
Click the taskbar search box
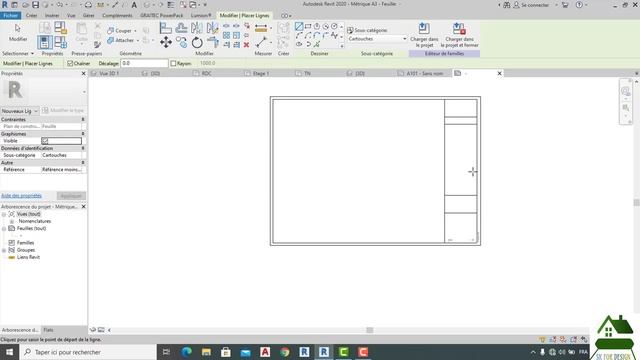point(88,352)
